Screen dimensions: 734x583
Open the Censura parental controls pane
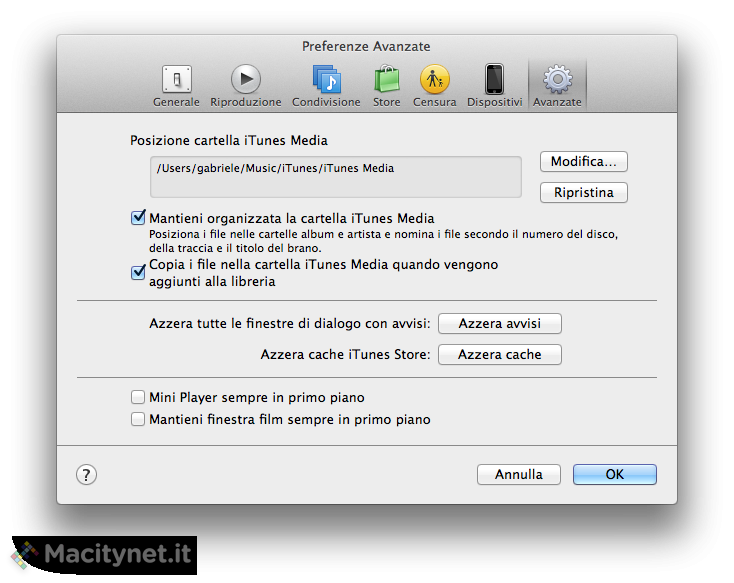point(434,86)
